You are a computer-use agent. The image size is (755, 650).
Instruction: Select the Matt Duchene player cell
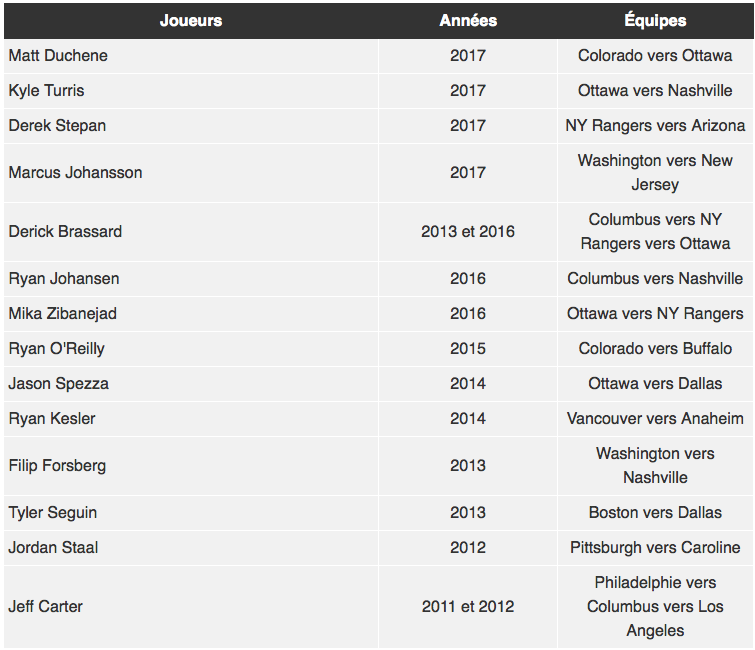(191, 56)
